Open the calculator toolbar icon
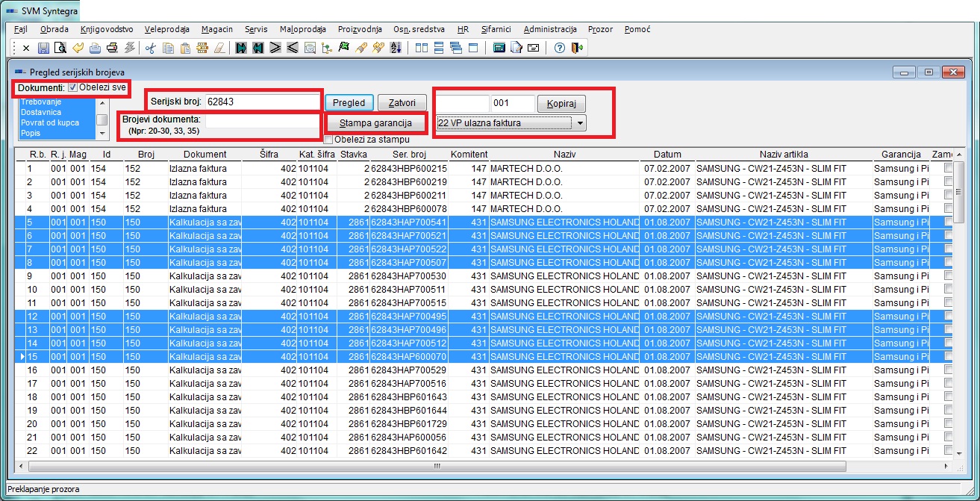The height and width of the screenshot is (501, 980). pos(499,49)
